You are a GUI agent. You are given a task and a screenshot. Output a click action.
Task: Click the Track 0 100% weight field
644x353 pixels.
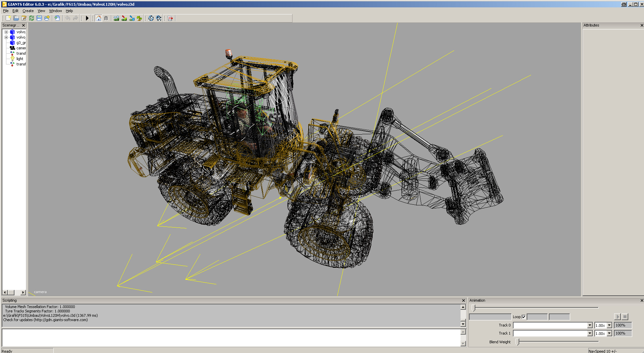[623, 325]
